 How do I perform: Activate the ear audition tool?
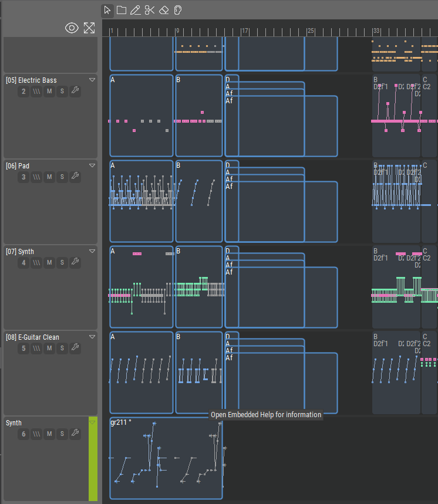click(x=178, y=10)
